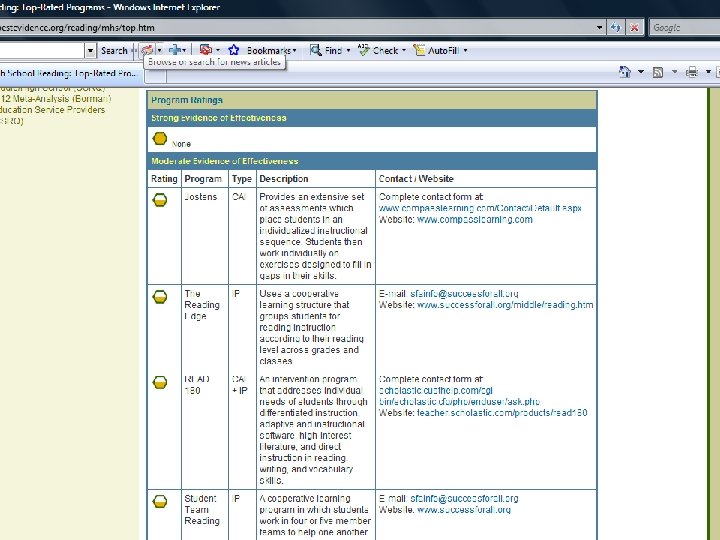The width and height of the screenshot is (720, 540).
Task: Click the Refresh icon next to address bar
Action: [615, 28]
